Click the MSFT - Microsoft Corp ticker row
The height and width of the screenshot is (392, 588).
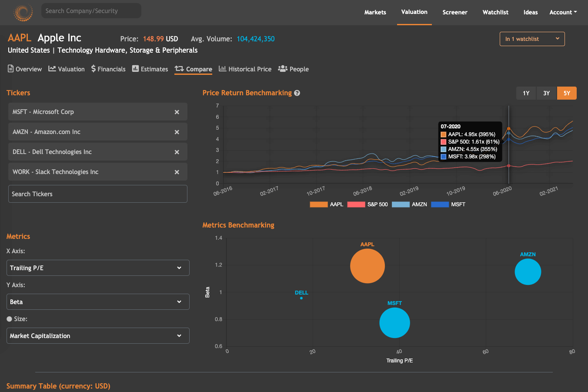[98, 112]
